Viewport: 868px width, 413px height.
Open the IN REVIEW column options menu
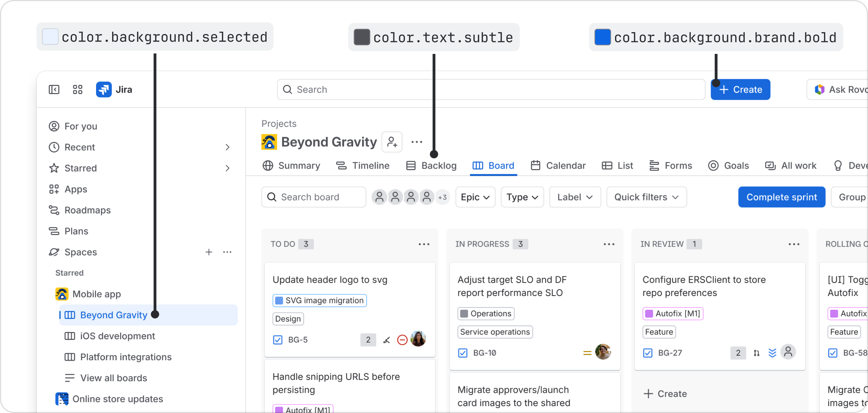[794, 244]
